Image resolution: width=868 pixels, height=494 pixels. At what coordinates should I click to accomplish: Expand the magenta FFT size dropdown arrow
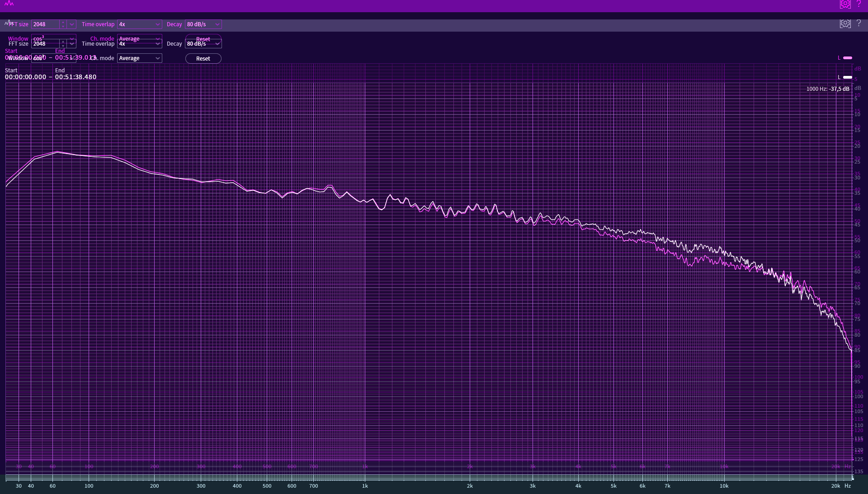pos(71,24)
